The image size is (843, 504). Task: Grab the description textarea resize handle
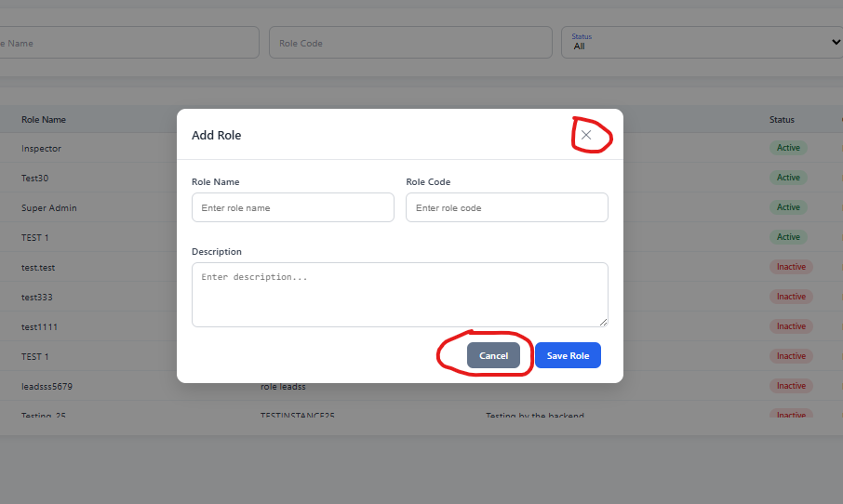point(603,322)
